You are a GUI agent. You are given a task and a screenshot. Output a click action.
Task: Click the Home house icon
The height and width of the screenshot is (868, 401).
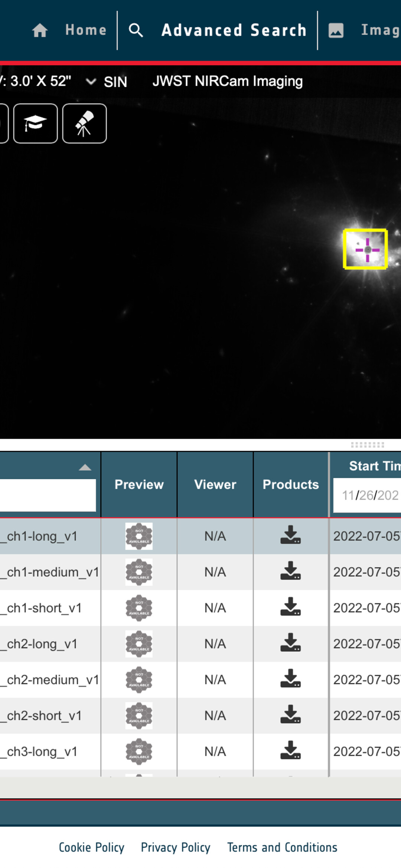pos(40,30)
